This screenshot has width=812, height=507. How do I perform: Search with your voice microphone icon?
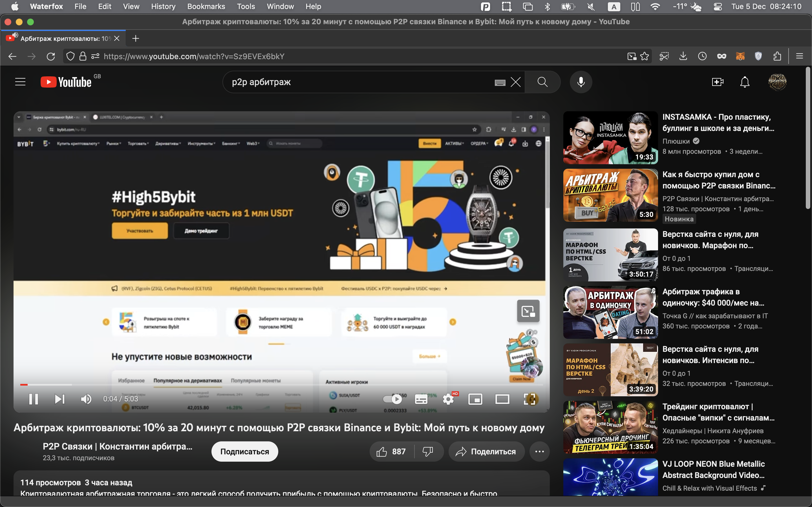pyautogui.click(x=581, y=82)
